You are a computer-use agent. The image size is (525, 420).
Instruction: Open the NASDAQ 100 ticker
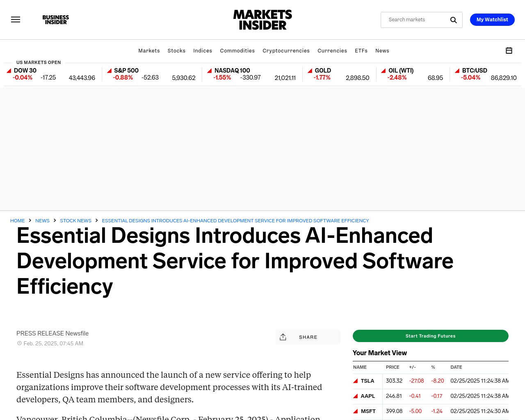(232, 71)
